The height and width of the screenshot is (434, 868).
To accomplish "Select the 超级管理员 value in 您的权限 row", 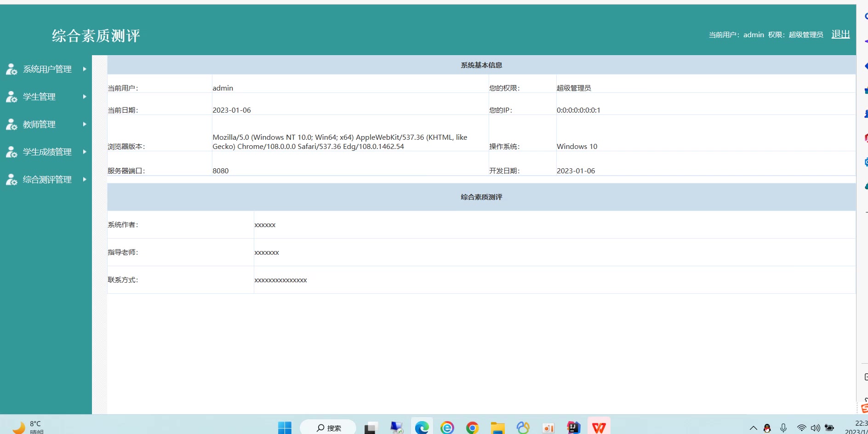I will pos(574,88).
